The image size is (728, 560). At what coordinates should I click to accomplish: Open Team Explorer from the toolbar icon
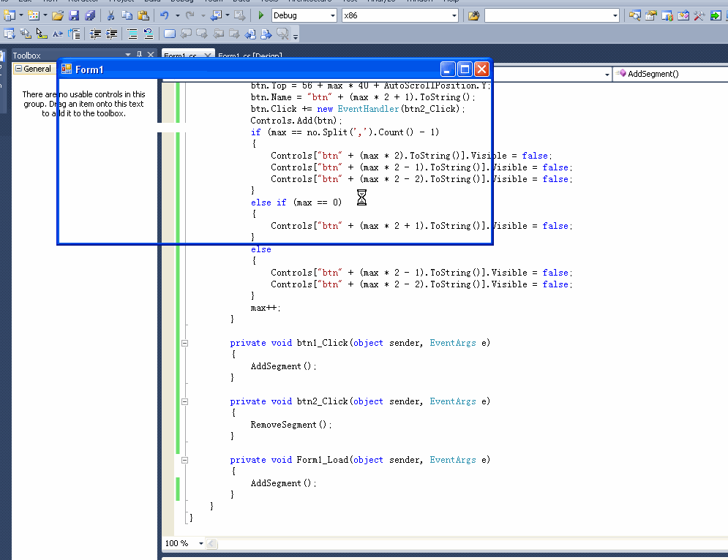pyautogui.click(x=667, y=15)
